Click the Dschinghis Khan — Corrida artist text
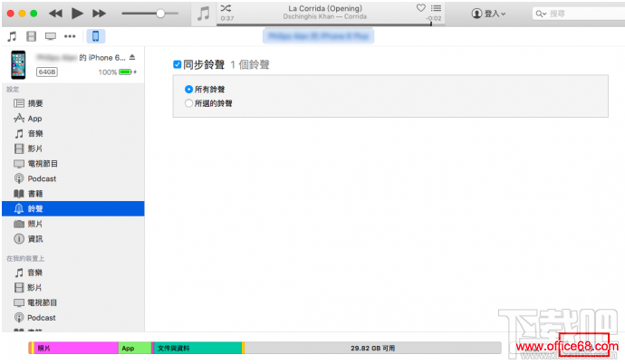Screen dimensions: 625x364 tap(325, 16)
